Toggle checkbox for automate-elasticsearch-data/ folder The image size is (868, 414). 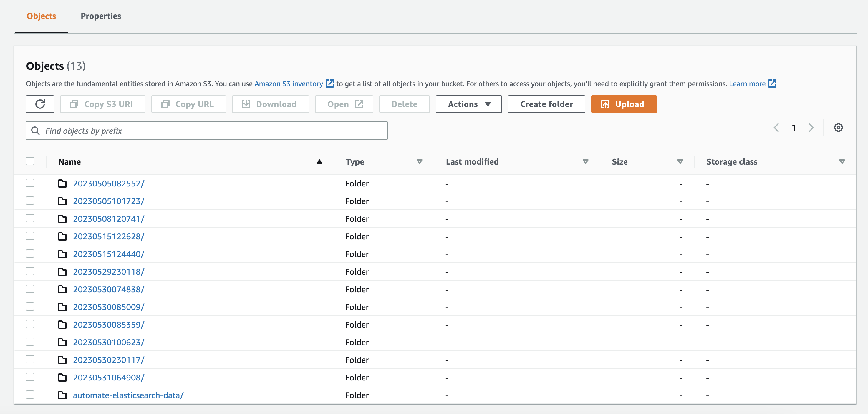click(31, 395)
